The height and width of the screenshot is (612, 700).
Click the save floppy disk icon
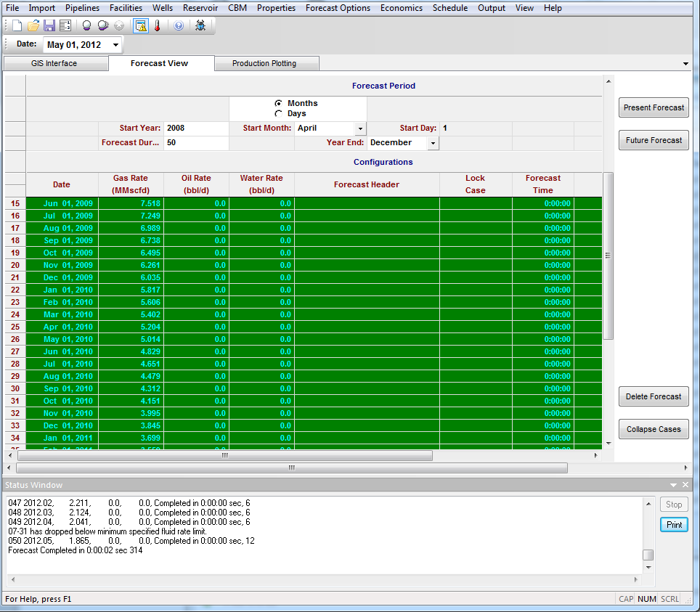pos(49,25)
